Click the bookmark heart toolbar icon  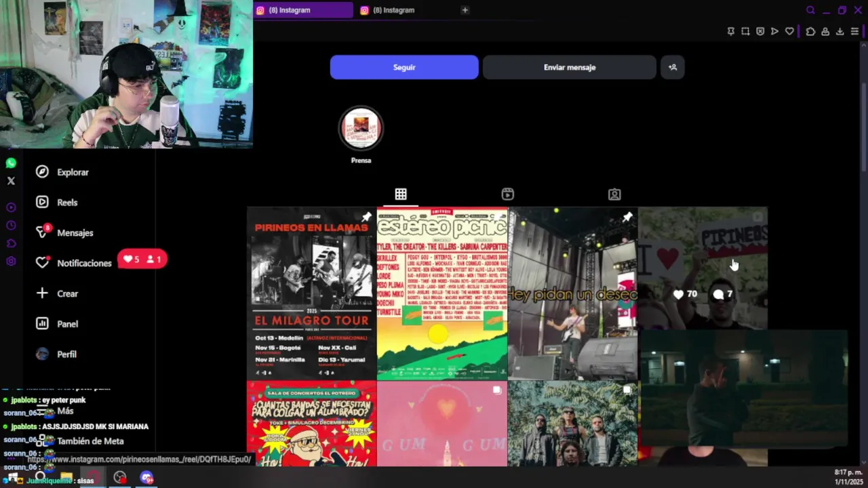(789, 31)
